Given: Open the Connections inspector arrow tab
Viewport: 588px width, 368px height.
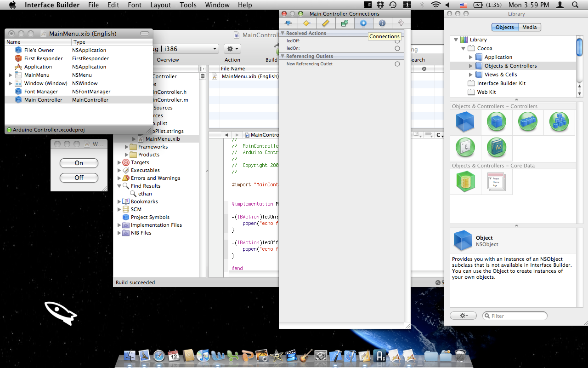Looking at the screenshot, I should click(x=363, y=23).
